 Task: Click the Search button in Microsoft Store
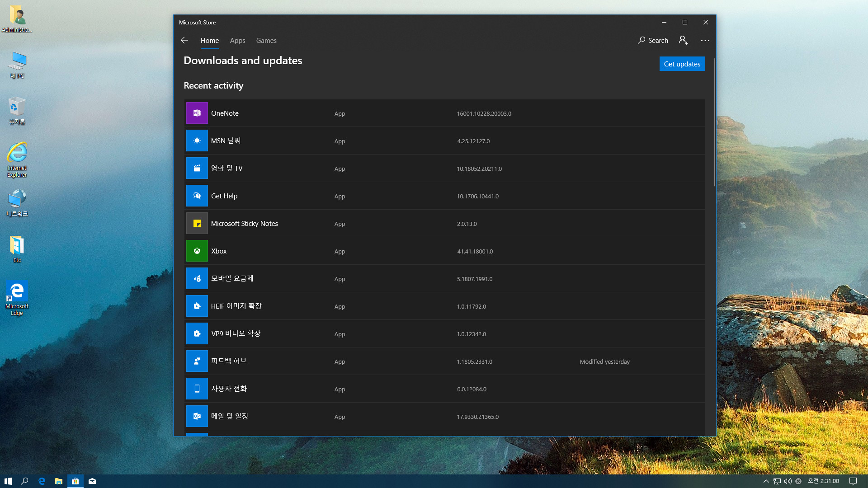[x=653, y=40]
